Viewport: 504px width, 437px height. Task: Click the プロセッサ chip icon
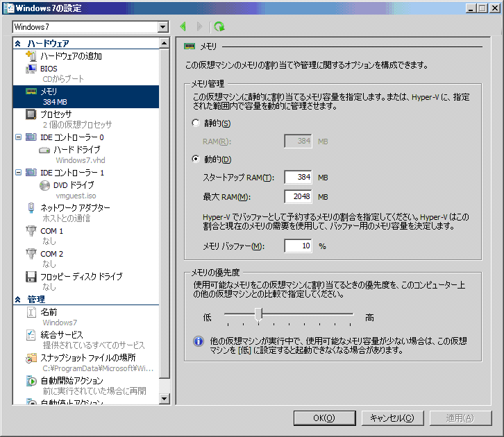[x=31, y=114]
